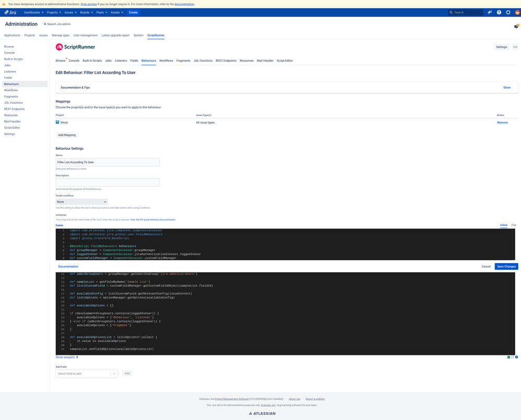Click the Save Changes button
The height and width of the screenshot is (420, 521).
(x=505, y=266)
